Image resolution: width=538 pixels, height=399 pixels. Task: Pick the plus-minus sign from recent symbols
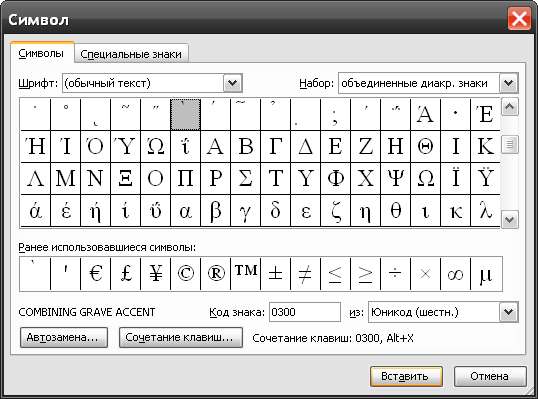(276, 274)
